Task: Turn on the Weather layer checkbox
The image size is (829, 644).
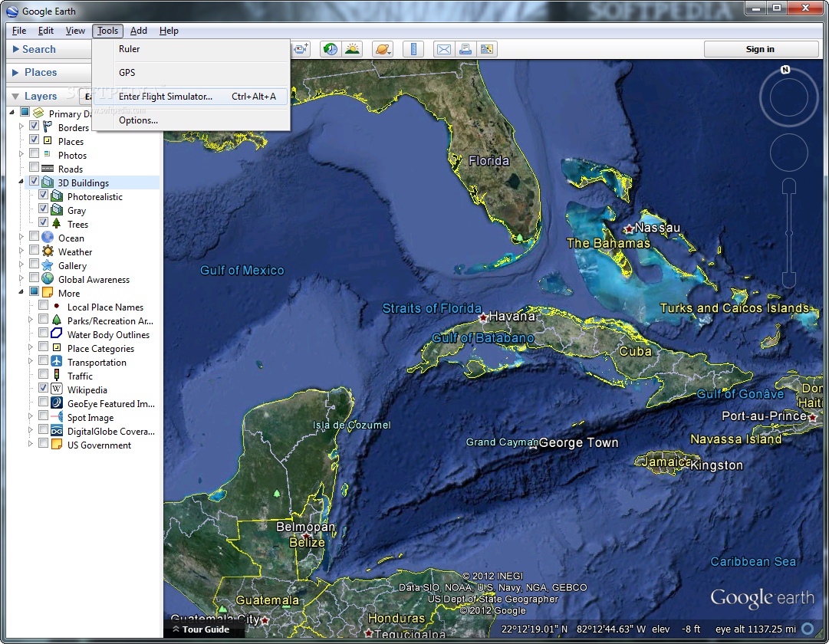Action: click(34, 250)
